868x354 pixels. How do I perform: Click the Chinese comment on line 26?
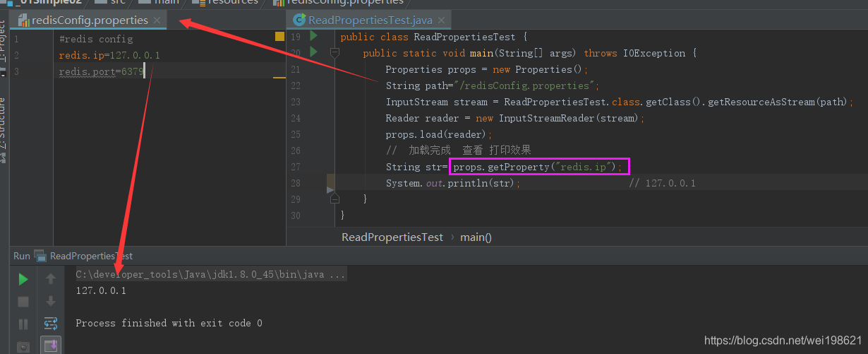458,151
